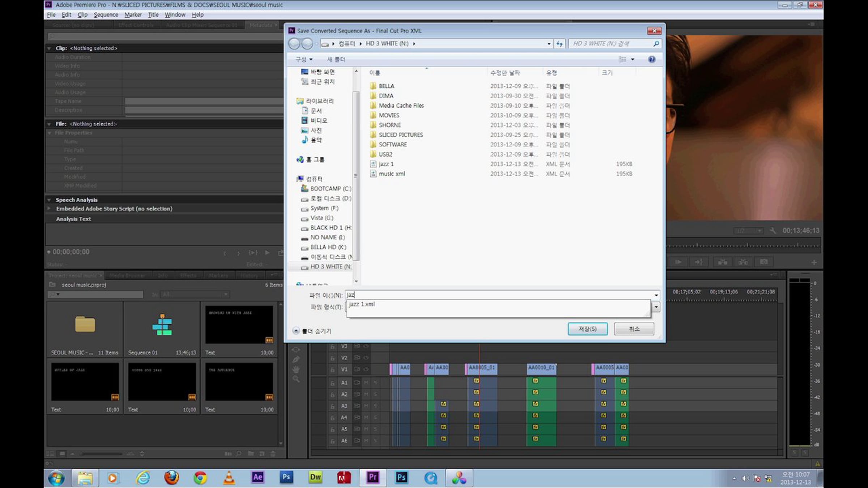Open the Program monitor button editor plus

(x=814, y=262)
